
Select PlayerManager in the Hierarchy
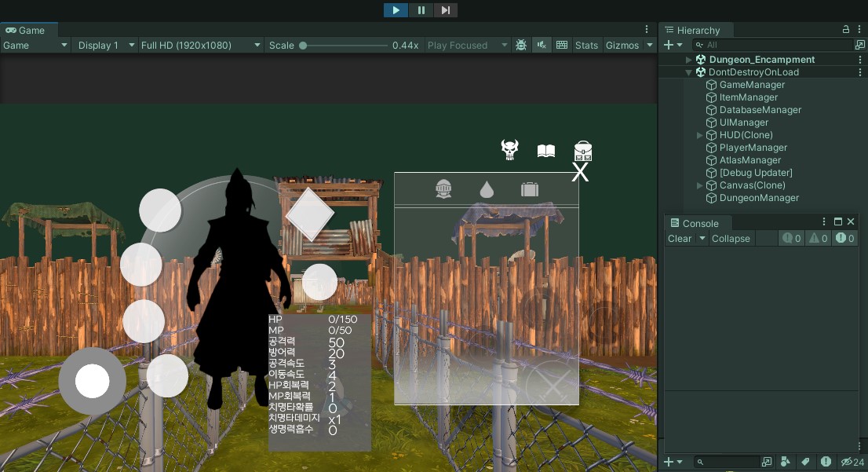tap(753, 148)
